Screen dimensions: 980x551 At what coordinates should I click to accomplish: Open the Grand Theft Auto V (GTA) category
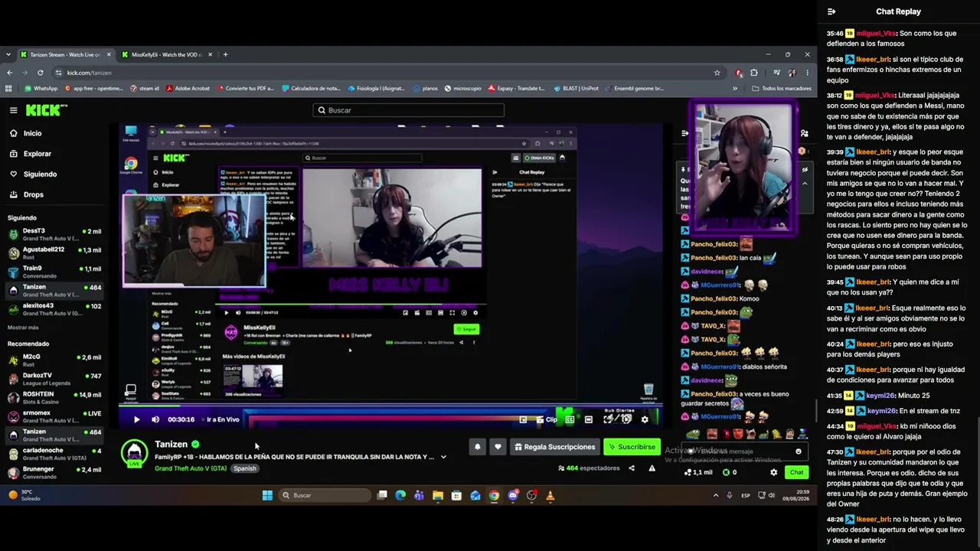[x=191, y=468]
